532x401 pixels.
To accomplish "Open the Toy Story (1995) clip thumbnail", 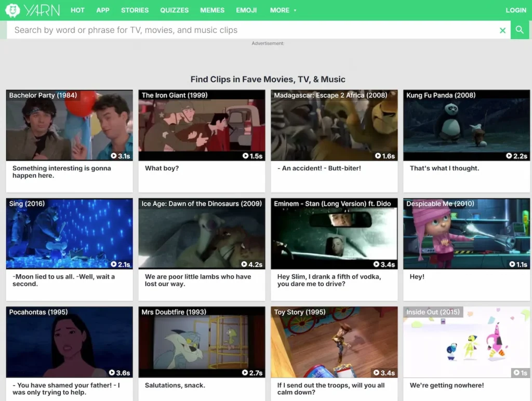I will pyautogui.click(x=334, y=342).
